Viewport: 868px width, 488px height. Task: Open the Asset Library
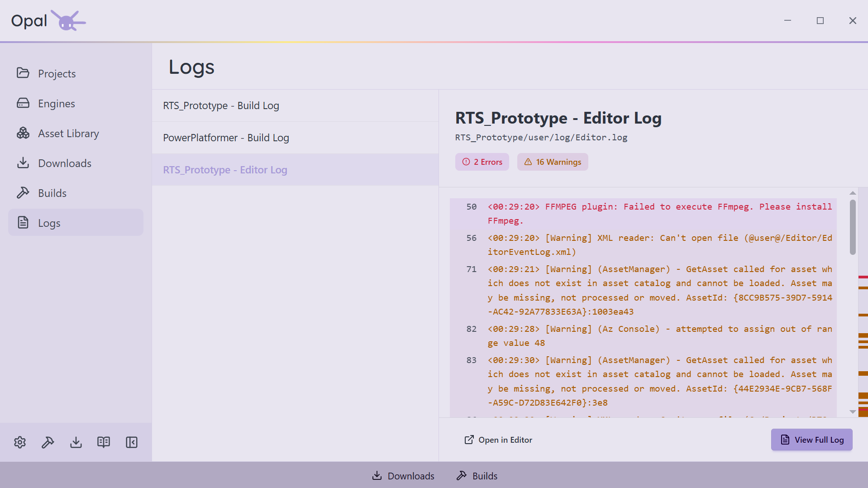click(x=76, y=133)
